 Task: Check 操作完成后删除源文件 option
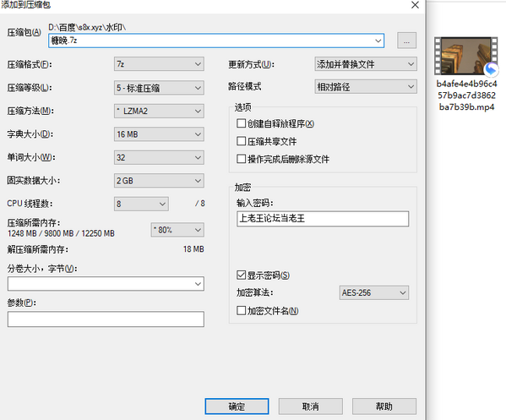pyautogui.click(x=241, y=159)
